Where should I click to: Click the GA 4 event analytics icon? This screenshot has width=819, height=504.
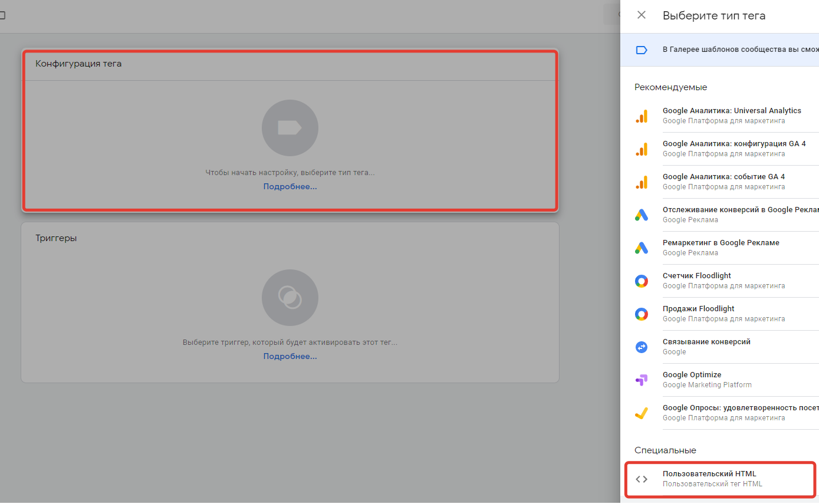click(x=642, y=182)
